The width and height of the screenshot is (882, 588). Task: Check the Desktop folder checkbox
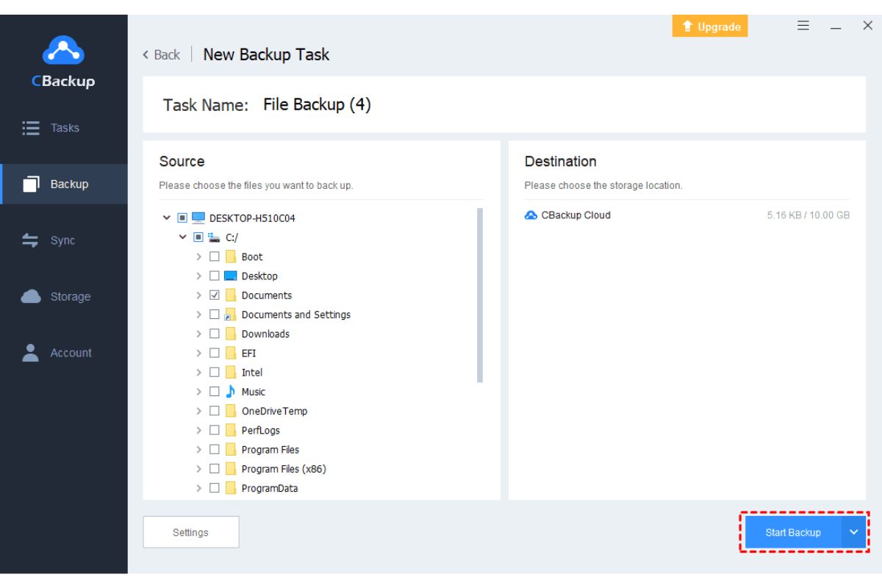(215, 276)
